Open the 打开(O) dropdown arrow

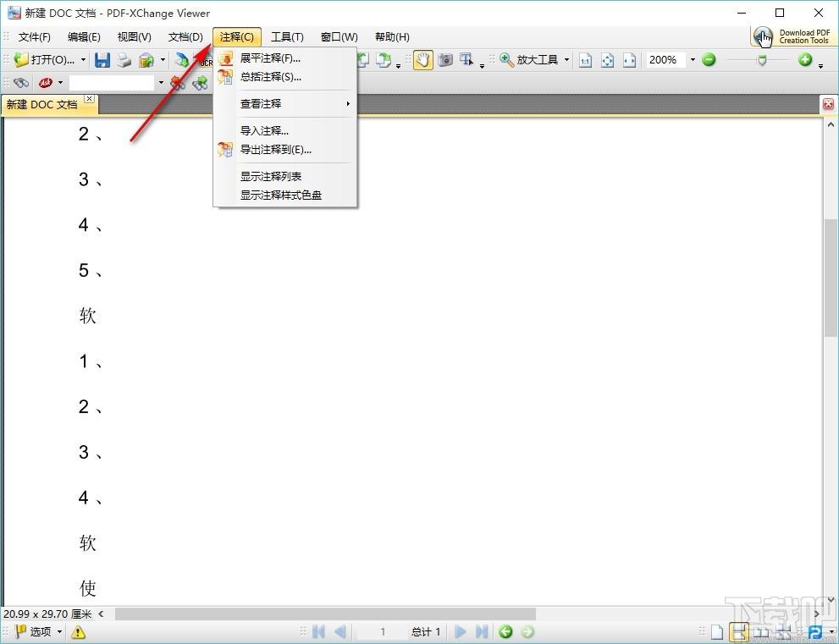tap(83, 60)
